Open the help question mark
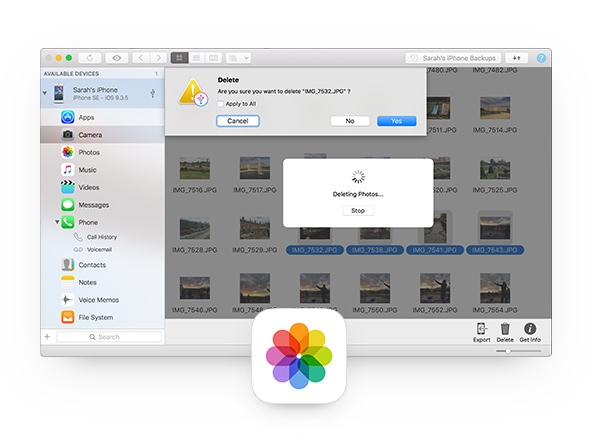The image size is (600, 448). click(x=541, y=58)
